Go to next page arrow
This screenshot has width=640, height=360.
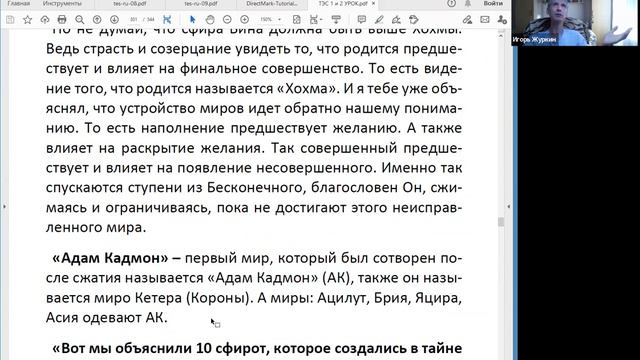tap(114, 20)
